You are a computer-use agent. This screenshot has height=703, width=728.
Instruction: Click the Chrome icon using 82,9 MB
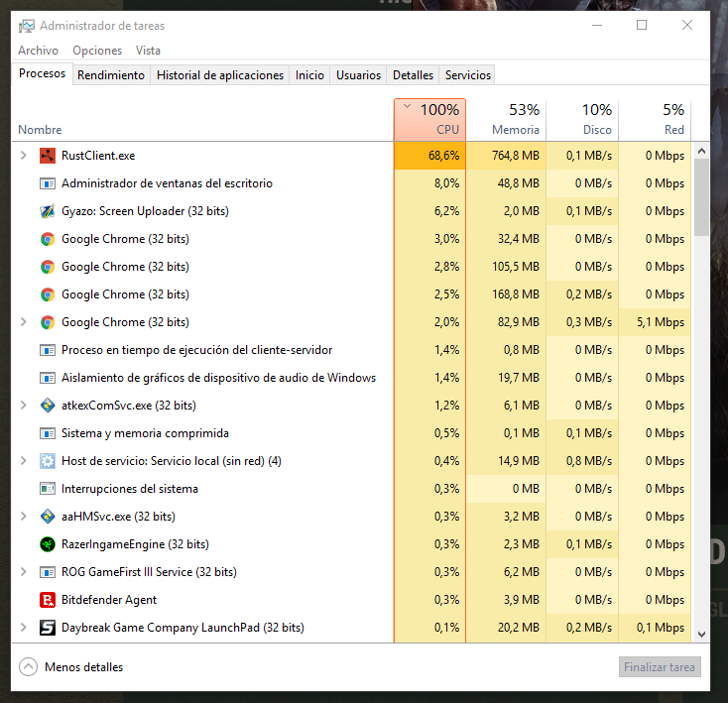(x=48, y=322)
